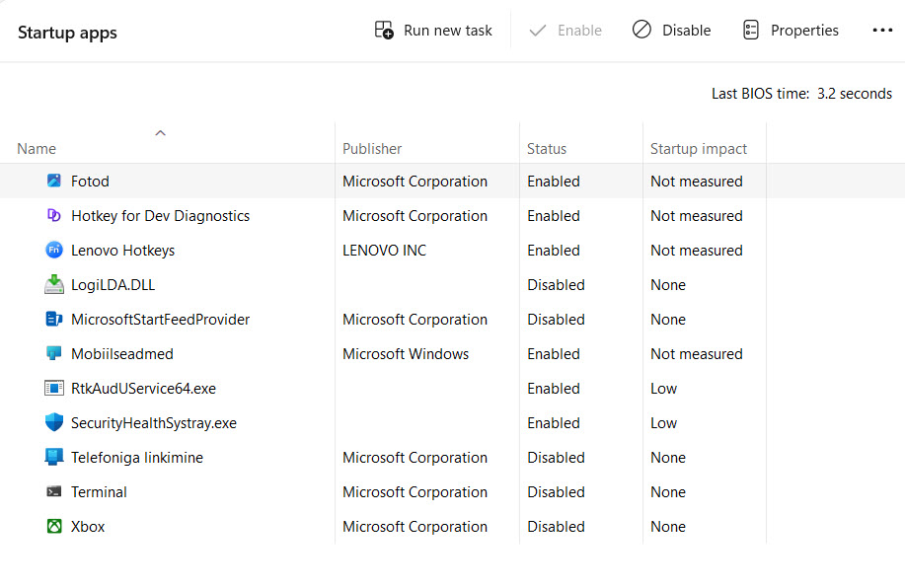Screen dimensions: 905x588
Task: Select the SecurityHealthSystray.exe entry
Action: (154, 423)
